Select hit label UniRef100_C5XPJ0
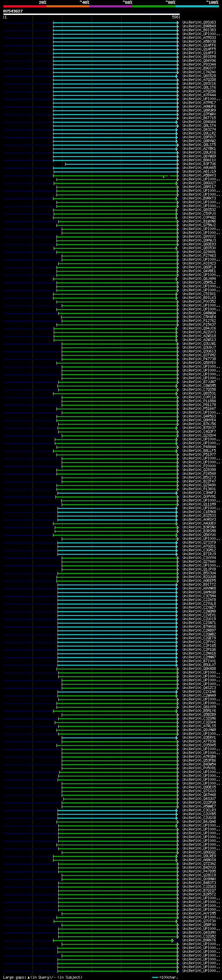Screen dimensions: 222x980 (x=199, y=213)
